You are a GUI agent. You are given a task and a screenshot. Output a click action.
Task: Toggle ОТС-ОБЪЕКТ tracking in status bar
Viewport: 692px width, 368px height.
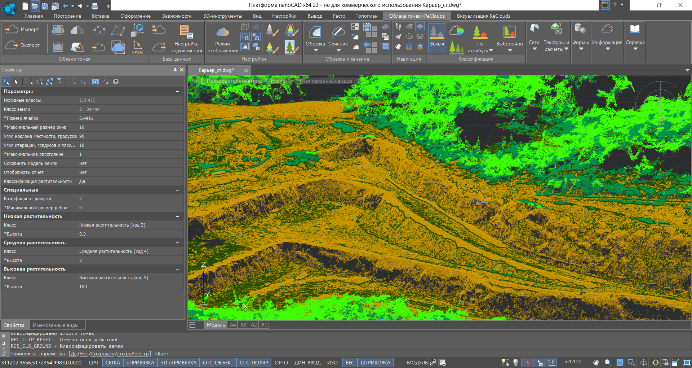[x=217, y=363]
